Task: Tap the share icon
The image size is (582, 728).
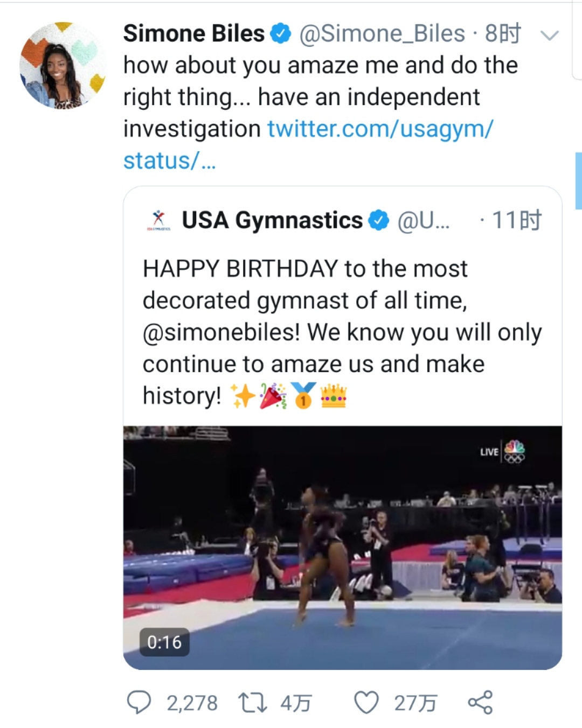Action: pyautogui.click(x=480, y=702)
